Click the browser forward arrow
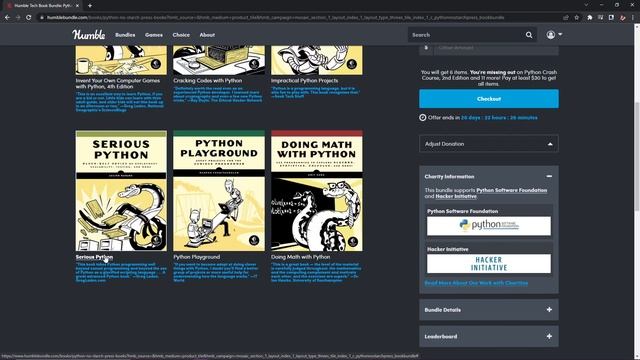Viewport: 640px width, 360px height. click(18, 18)
